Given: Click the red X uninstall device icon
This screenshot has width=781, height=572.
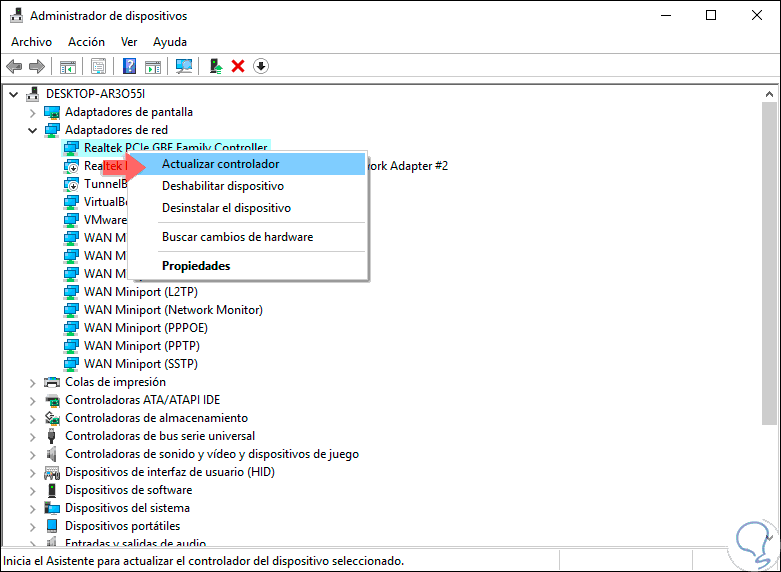Looking at the screenshot, I should (238, 66).
